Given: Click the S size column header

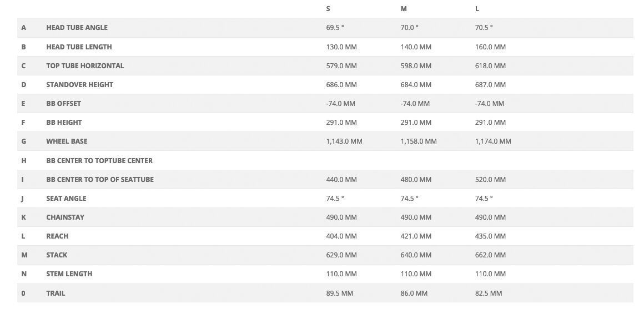Looking at the screenshot, I should coord(328,9).
